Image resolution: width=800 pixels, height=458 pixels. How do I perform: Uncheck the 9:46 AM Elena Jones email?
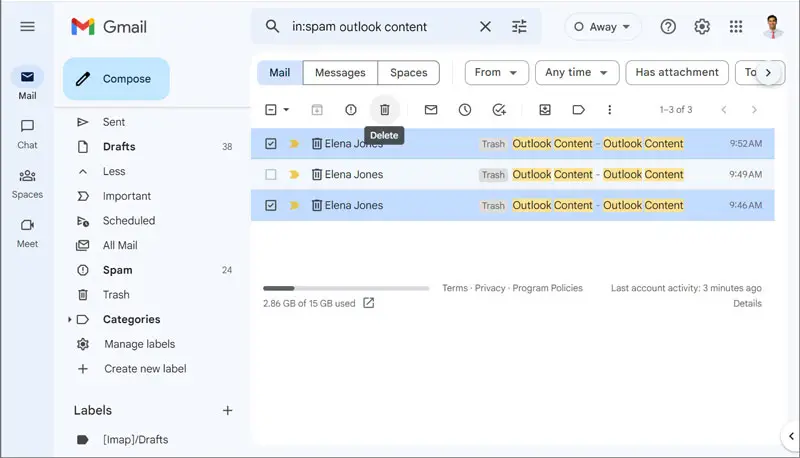point(271,206)
